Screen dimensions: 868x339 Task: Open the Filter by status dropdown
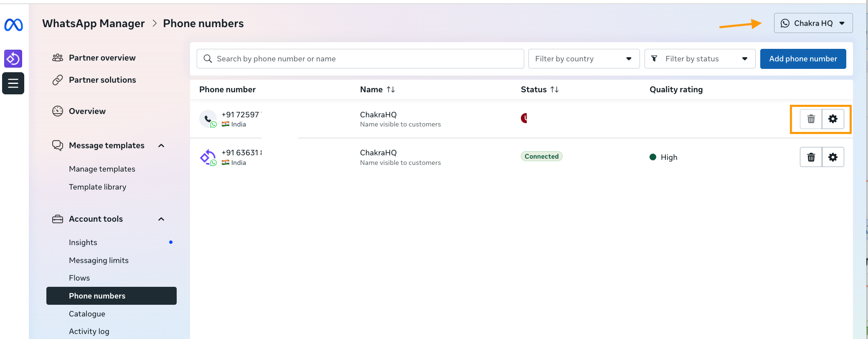pyautogui.click(x=700, y=59)
